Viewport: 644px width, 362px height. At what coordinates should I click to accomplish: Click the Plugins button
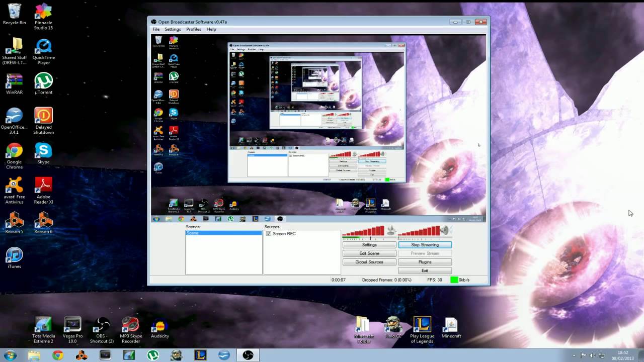pos(425,262)
